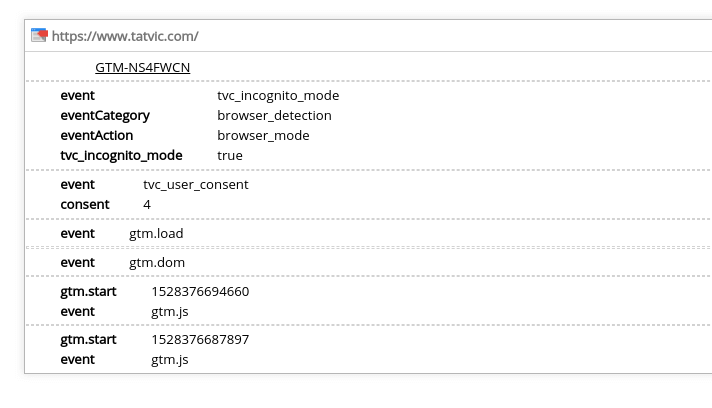This screenshot has width=712, height=408.
Task: Select the gtm.dom event entry
Action: (x=157, y=263)
